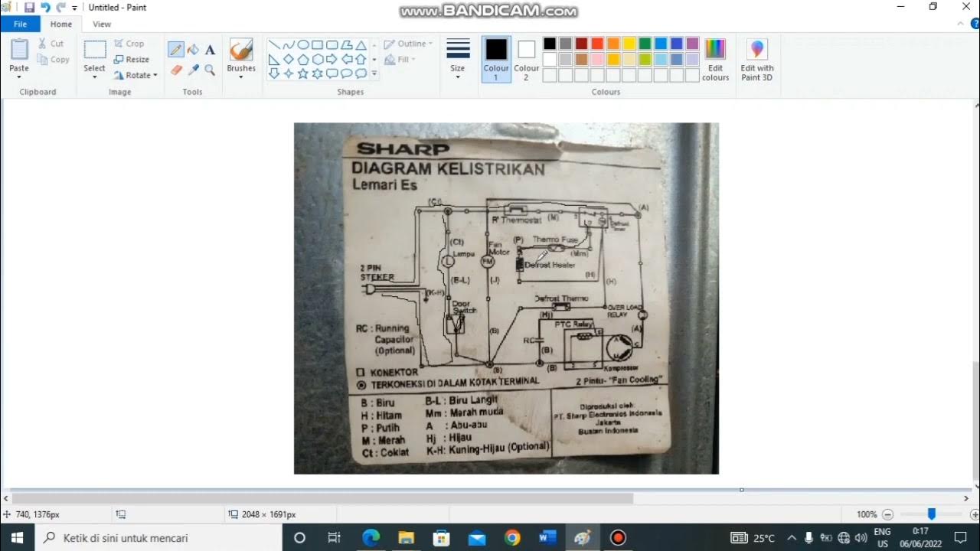
Task: Open Edit colours dialog
Action: 715,59
